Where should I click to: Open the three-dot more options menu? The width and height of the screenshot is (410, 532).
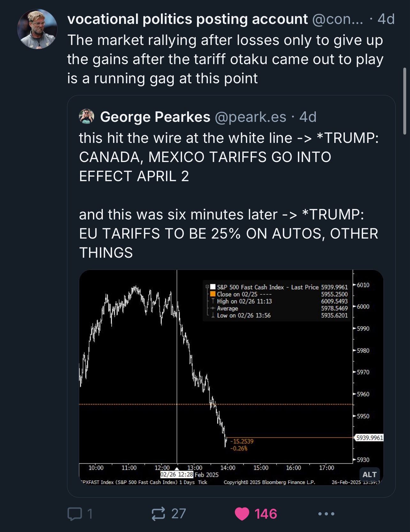[x=326, y=514]
